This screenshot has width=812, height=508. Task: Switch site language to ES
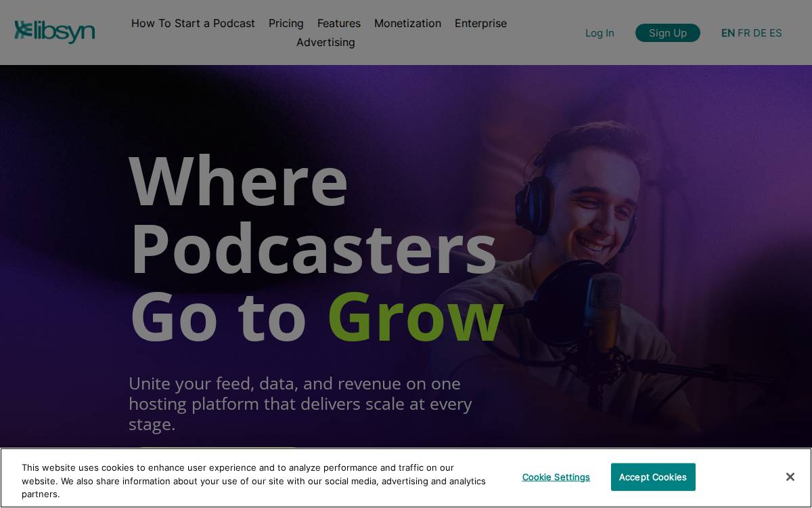[775, 33]
